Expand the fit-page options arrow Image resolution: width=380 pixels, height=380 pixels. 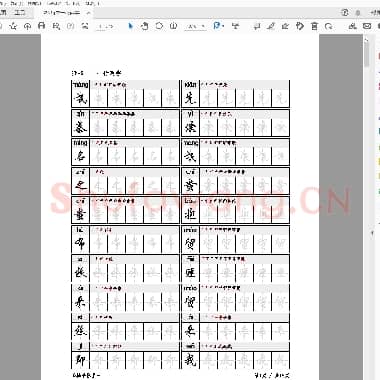click(223, 26)
